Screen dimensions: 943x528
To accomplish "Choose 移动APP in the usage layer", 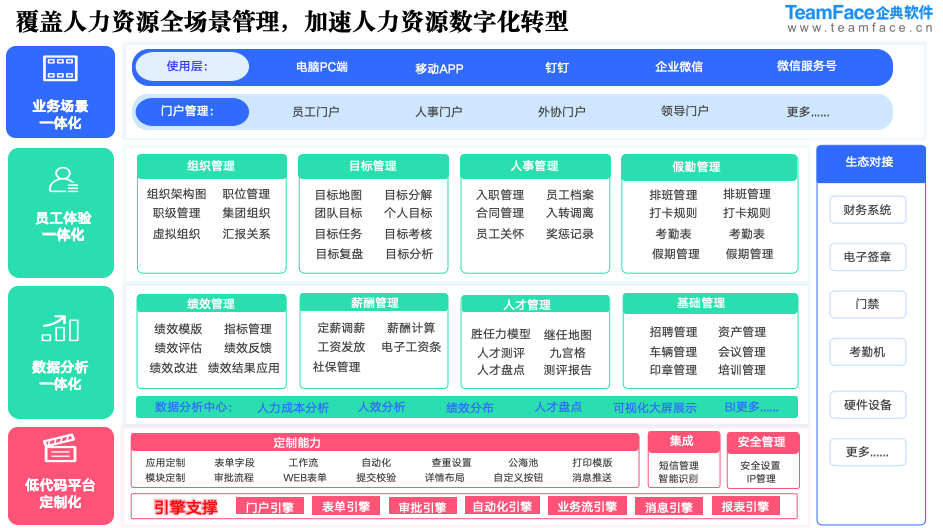I will pyautogui.click(x=439, y=69).
